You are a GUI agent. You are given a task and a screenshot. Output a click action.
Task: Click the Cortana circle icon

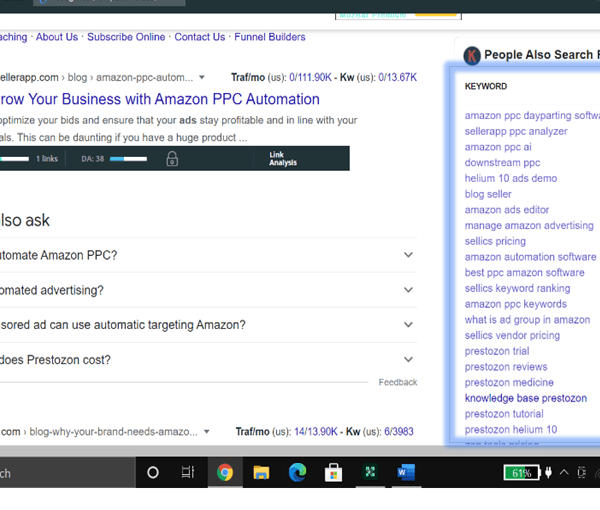click(x=153, y=473)
